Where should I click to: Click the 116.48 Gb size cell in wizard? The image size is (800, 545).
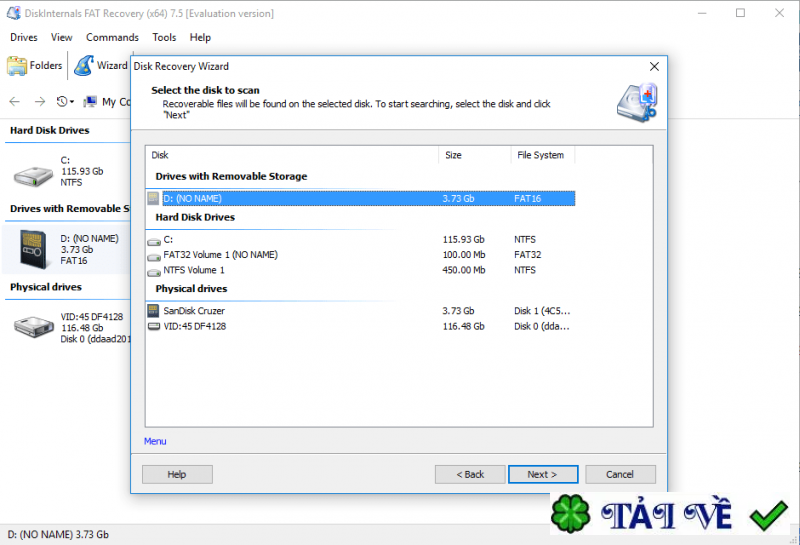coord(463,326)
